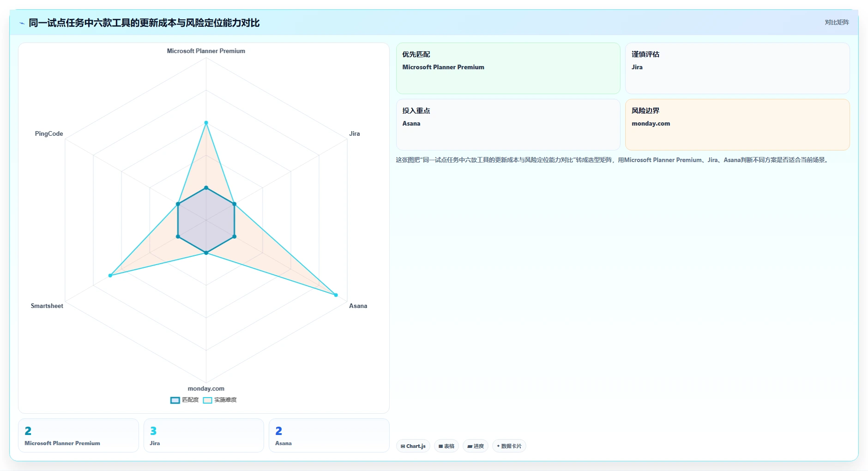Click the Microsoft Planner Premium 实施难度 data point
The width and height of the screenshot is (868, 471).
pos(206,123)
